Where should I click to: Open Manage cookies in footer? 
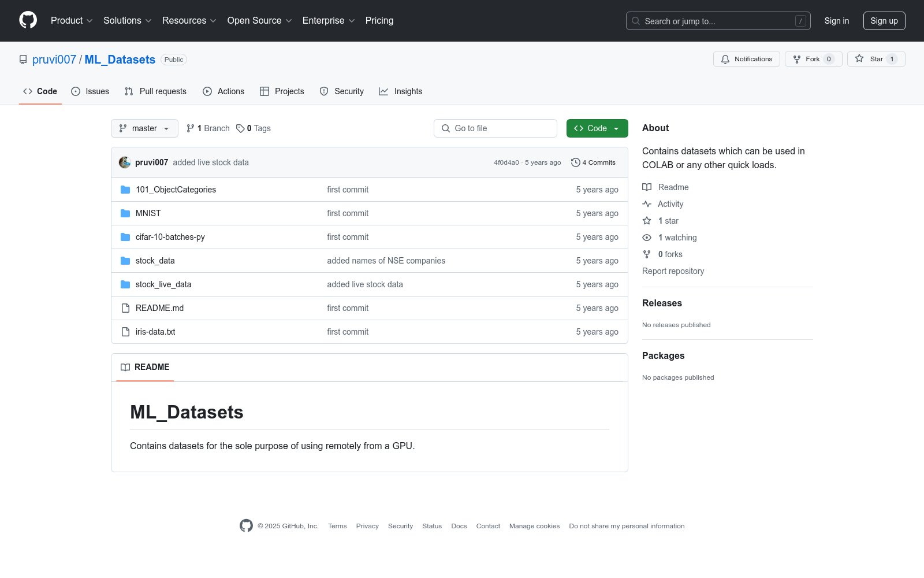(535, 526)
